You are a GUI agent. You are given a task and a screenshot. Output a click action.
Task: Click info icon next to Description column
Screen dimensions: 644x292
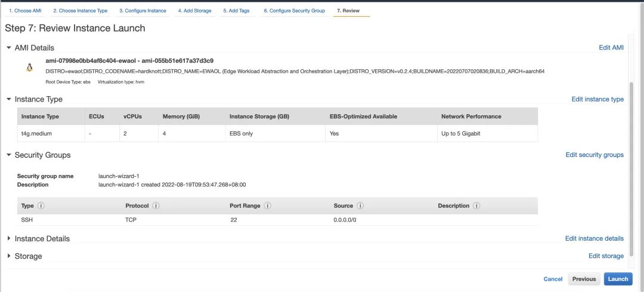tap(477, 206)
